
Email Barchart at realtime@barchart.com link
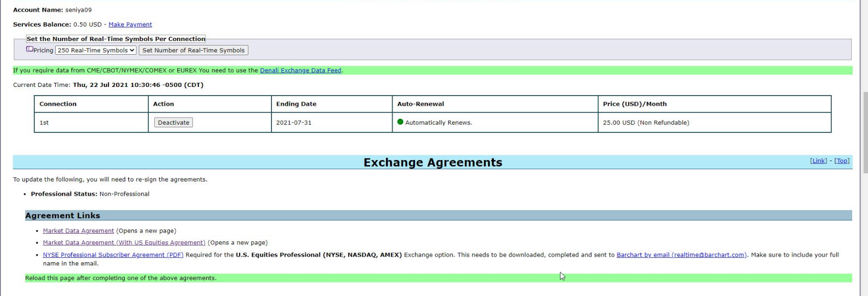(x=681, y=255)
